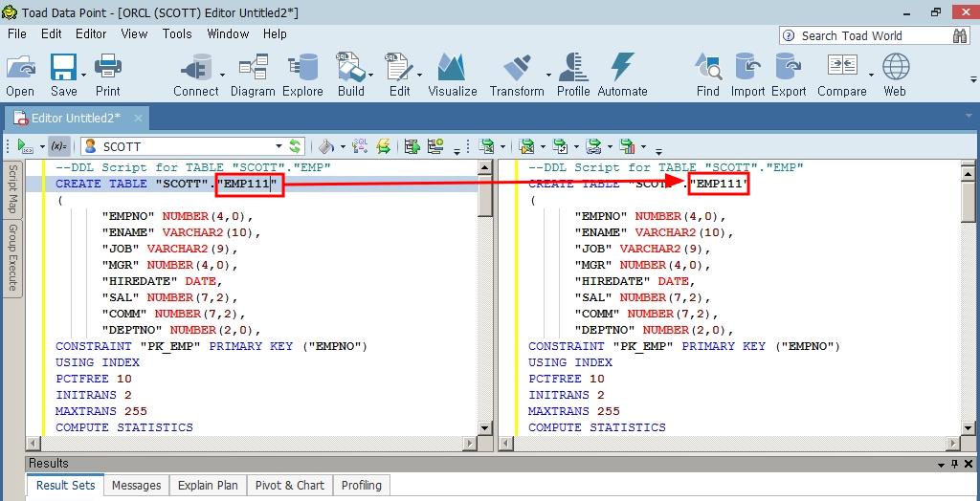Close the Editor Untitled2 tab

click(137, 118)
